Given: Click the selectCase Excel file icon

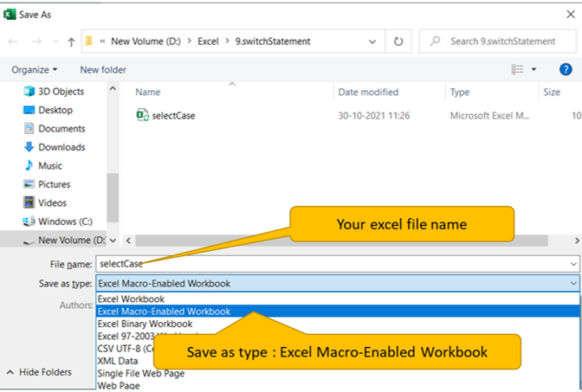Looking at the screenshot, I should [x=143, y=115].
